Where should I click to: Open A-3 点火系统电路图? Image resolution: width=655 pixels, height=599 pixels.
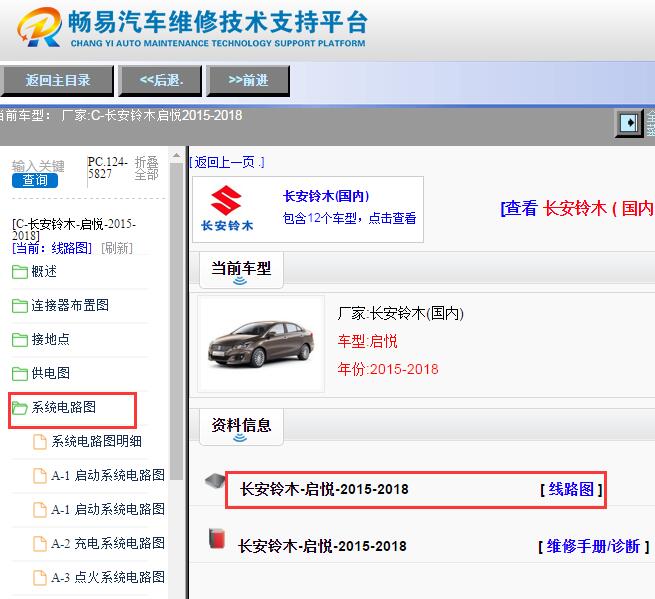click(x=108, y=577)
